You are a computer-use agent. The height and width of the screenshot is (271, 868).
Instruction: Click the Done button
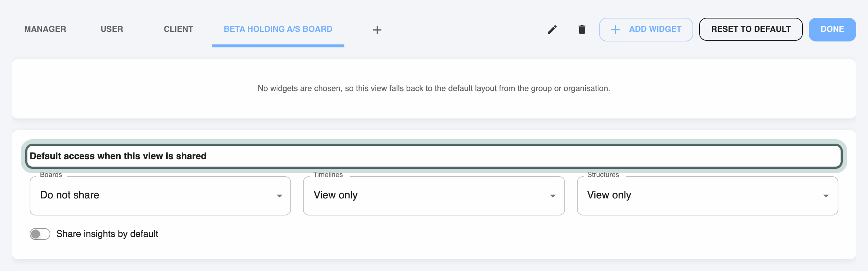click(x=832, y=30)
